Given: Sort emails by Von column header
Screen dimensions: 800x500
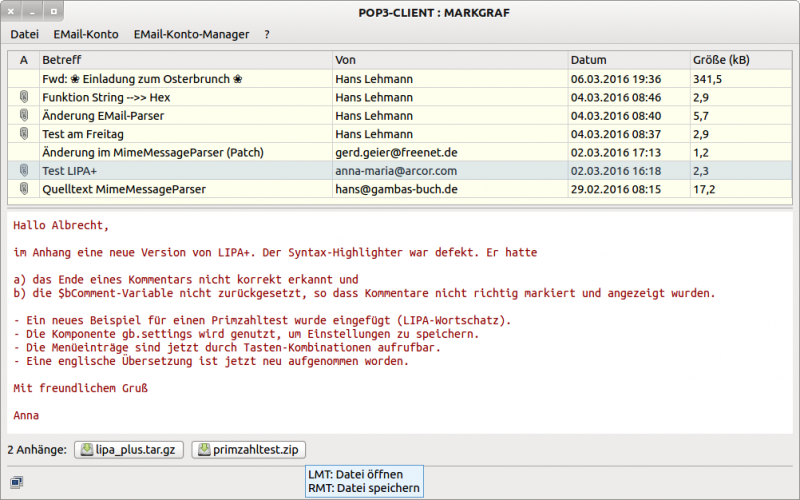Looking at the screenshot, I should pyautogui.click(x=450, y=60).
